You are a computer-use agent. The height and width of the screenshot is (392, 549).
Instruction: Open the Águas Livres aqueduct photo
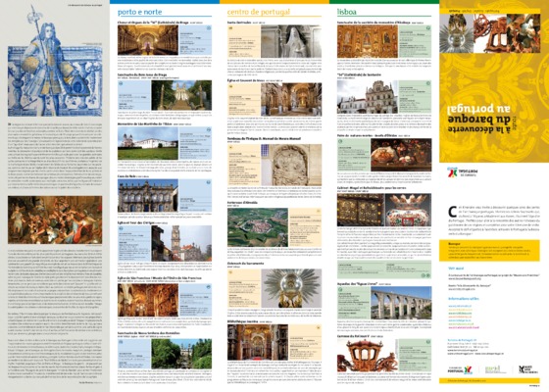coord(401,303)
